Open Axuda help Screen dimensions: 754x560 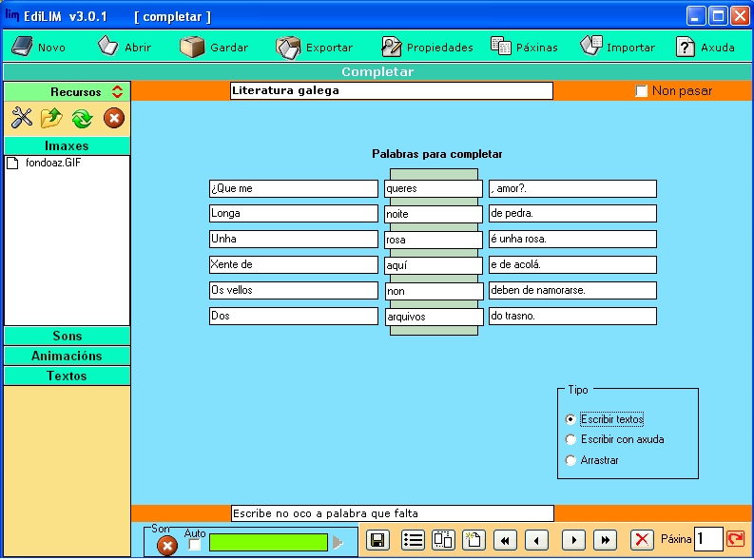pyautogui.click(x=705, y=47)
